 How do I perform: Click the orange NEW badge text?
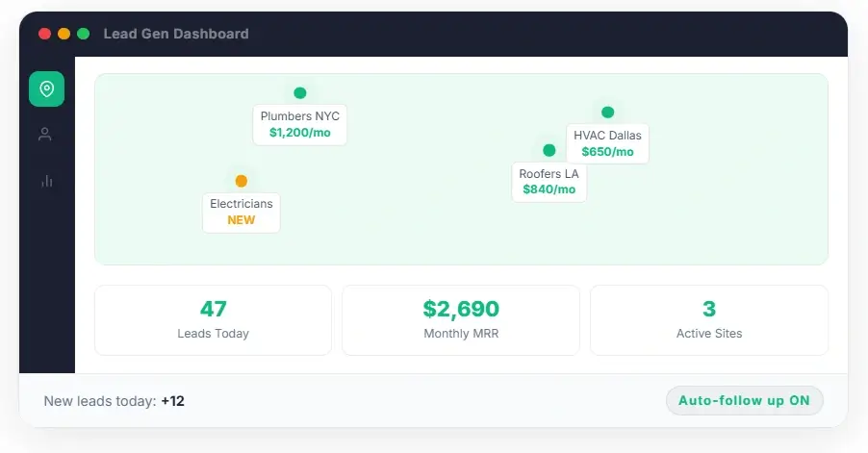pos(242,220)
